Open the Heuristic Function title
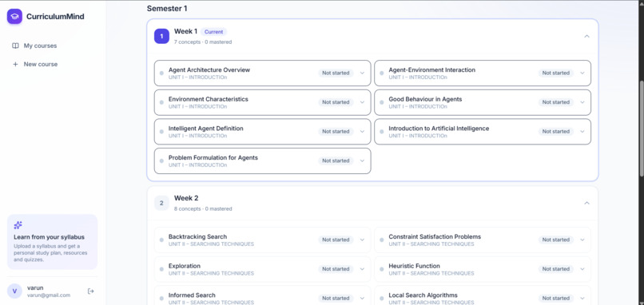The image size is (644, 305). 414,266
